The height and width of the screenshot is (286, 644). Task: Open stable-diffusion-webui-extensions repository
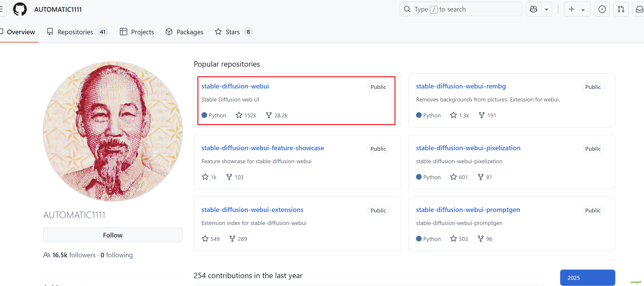click(252, 210)
